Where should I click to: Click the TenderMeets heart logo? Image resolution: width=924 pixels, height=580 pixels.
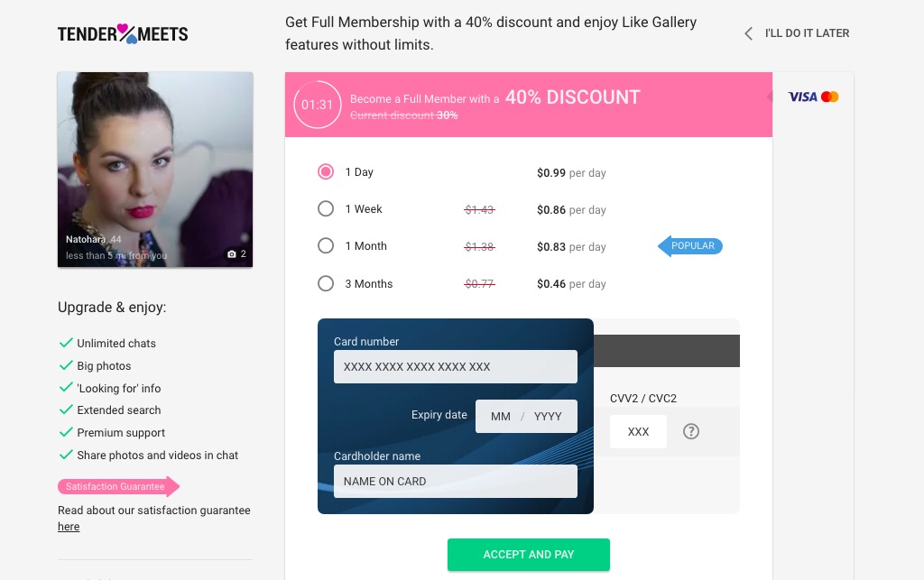pos(123,34)
